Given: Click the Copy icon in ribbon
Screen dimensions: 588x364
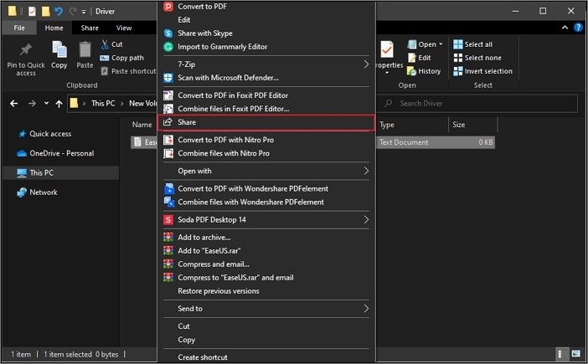Looking at the screenshot, I should (59, 50).
